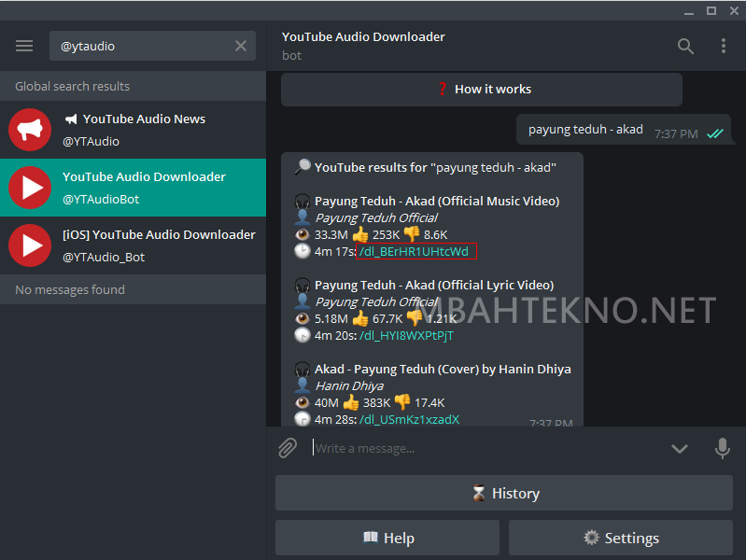The width and height of the screenshot is (746, 560).
Task: Click the Help bot button
Action: coord(387,538)
